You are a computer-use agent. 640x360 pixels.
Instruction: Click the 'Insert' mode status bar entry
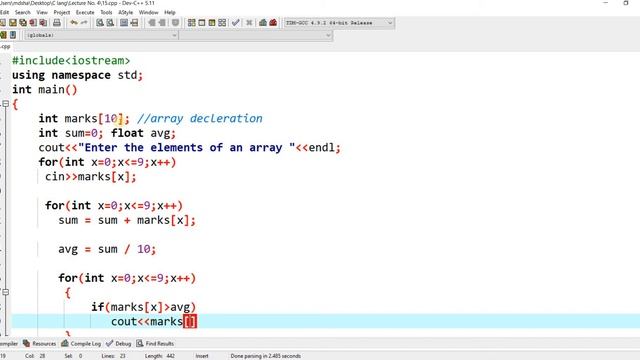click(202, 356)
